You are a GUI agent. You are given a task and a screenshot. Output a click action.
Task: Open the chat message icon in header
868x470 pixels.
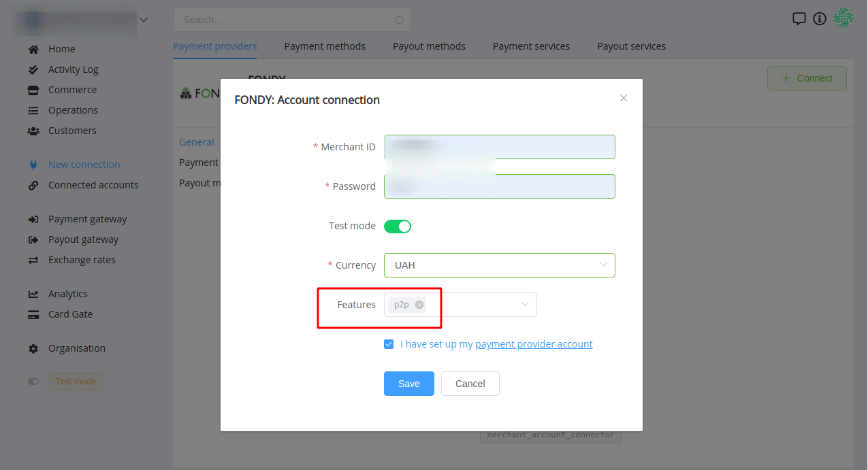tap(799, 19)
